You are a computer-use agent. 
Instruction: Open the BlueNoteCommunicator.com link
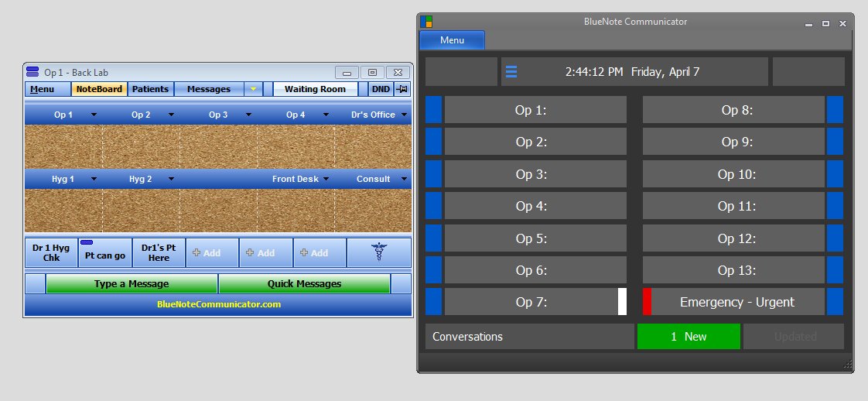click(x=219, y=304)
